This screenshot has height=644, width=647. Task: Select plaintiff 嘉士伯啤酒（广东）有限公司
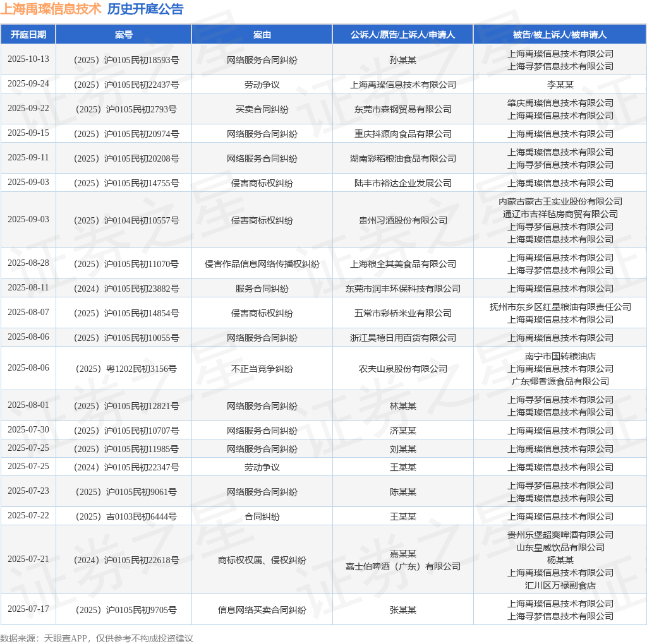tap(402, 566)
